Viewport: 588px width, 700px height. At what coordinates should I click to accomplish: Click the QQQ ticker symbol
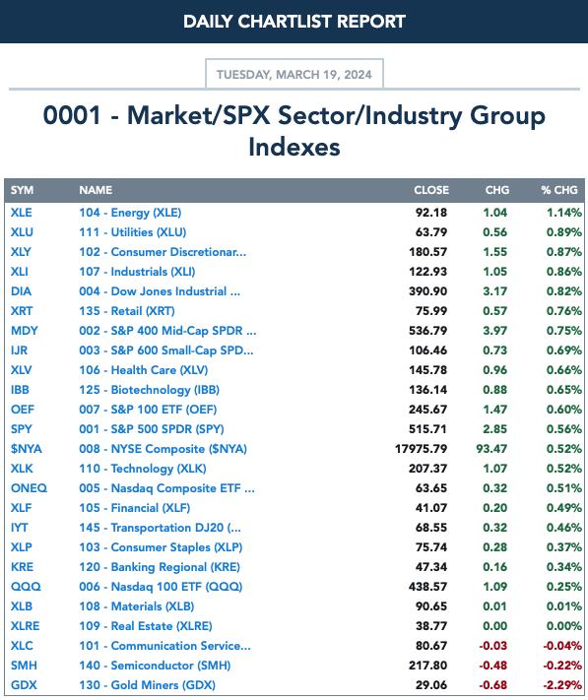pyautogui.click(x=26, y=587)
